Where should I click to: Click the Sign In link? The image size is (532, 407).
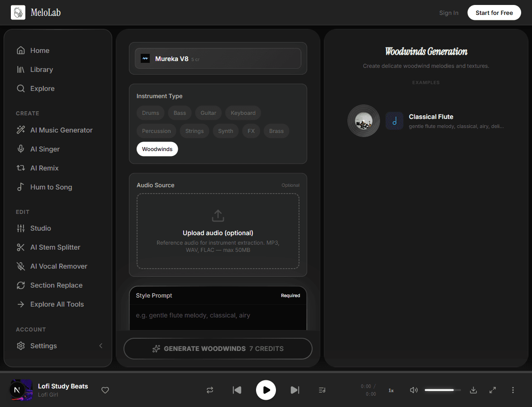[449, 13]
